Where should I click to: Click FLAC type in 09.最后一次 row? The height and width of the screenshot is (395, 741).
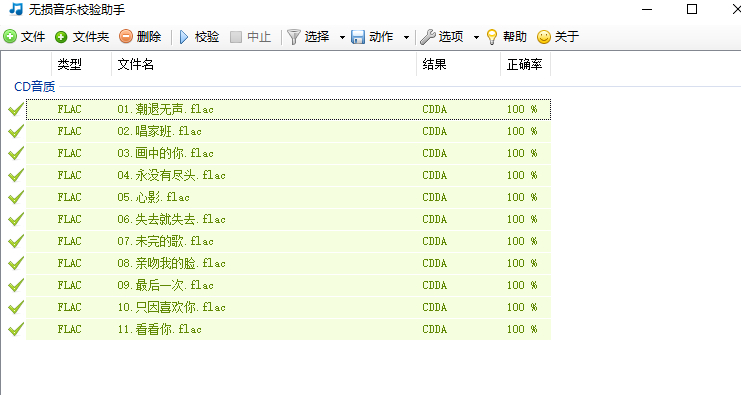(69, 285)
